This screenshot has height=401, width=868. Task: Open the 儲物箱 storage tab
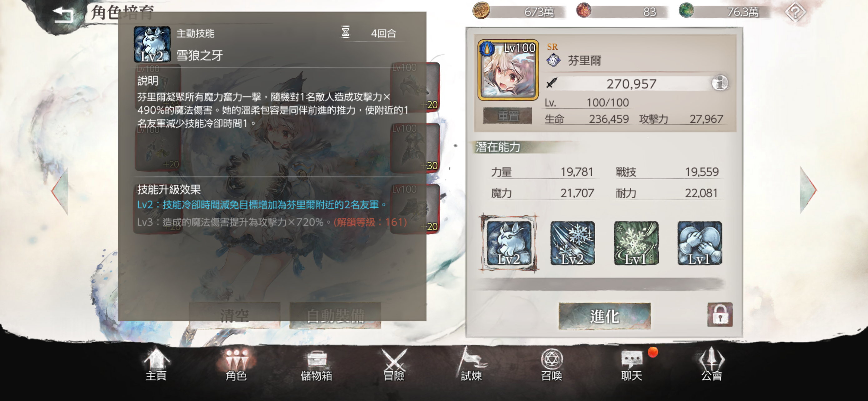click(317, 365)
